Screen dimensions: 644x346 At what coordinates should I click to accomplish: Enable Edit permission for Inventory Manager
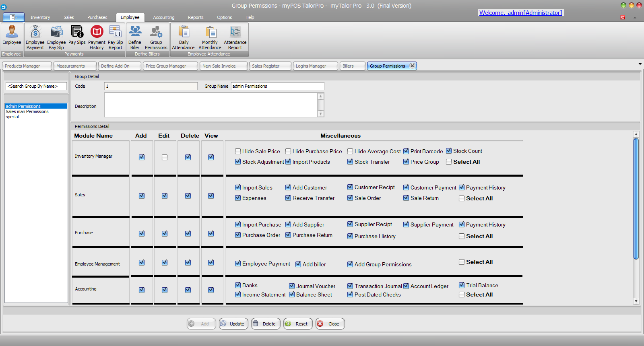[165, 157]
